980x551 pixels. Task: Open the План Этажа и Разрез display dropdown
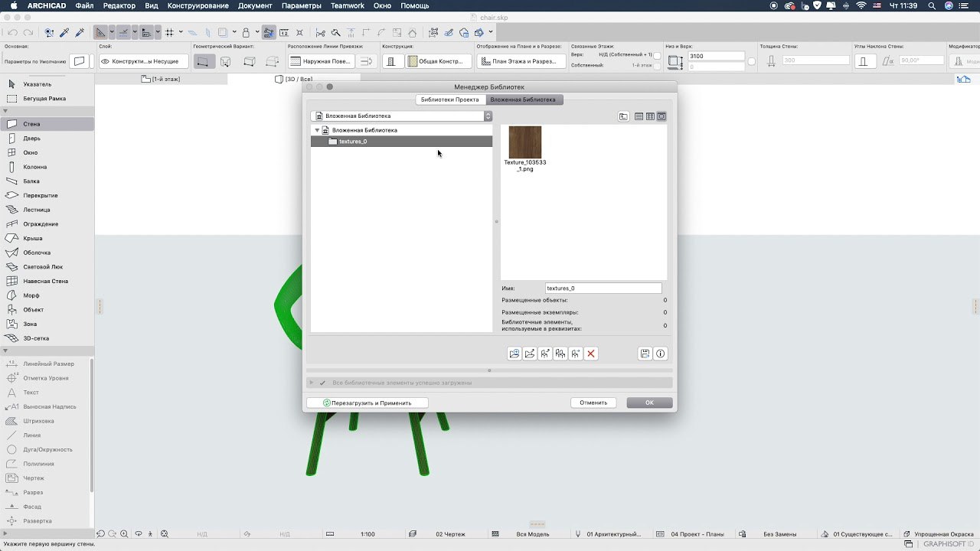(x=521, y=61)
